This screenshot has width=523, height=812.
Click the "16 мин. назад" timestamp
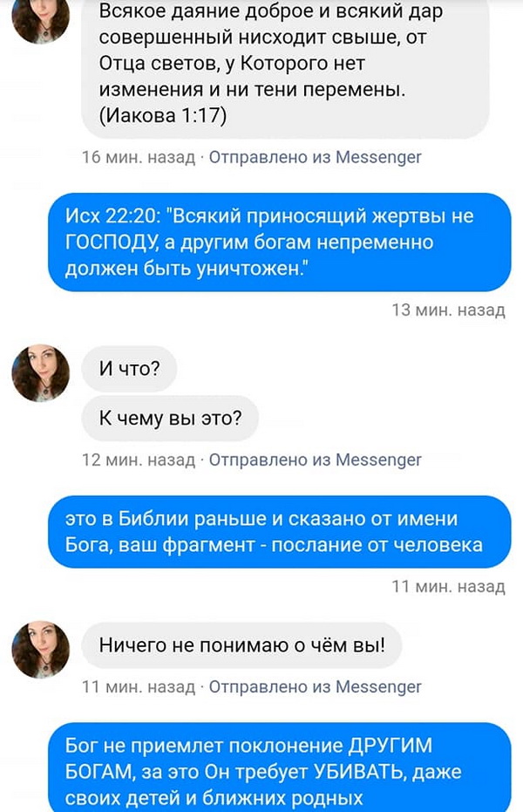tap(139, 157)
